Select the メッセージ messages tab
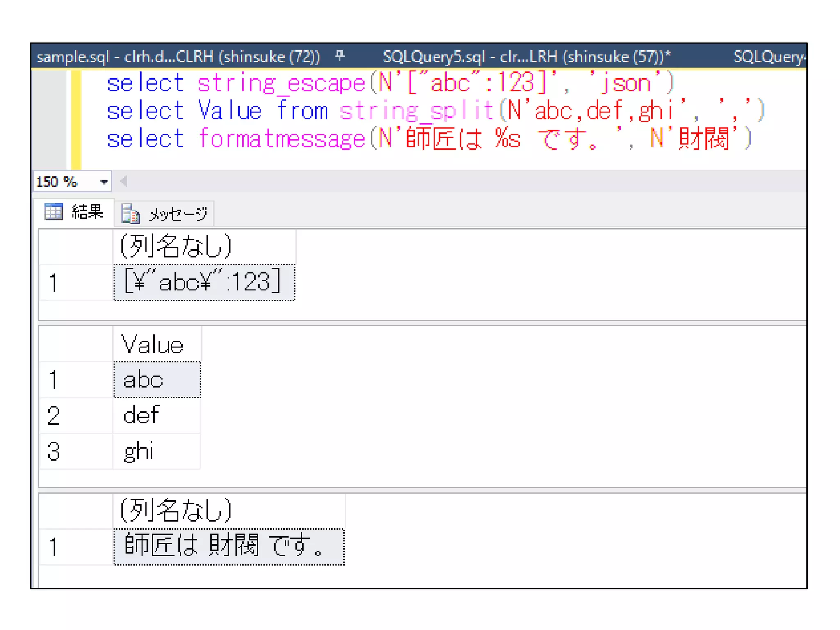The width and height of the screenshot is (840, 630). click(x=178, y=214)
